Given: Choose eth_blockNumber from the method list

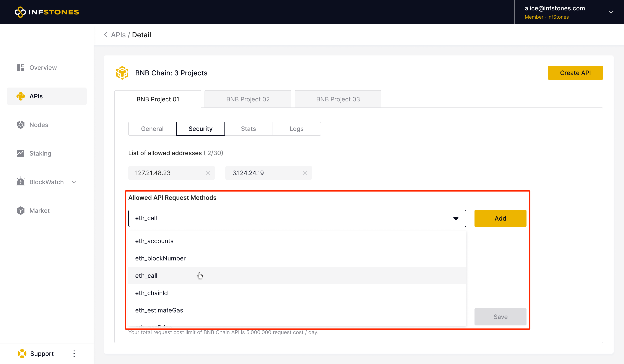Looking at the screenshot, I should (297, 258).
